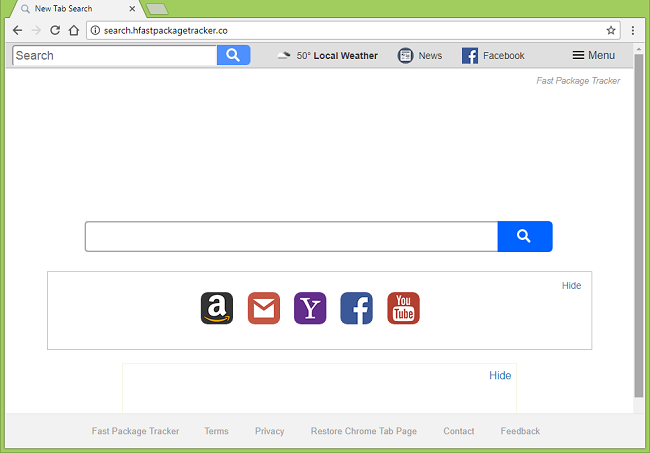Click Restore Chrome Tab Page link
650x453 pixels.
pos(363,431)
